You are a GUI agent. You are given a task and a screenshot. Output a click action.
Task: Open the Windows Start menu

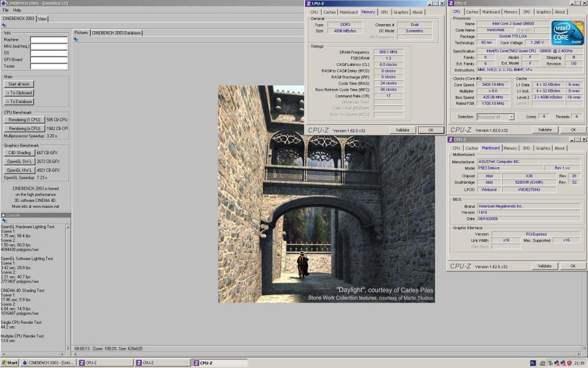coord(10,363)
